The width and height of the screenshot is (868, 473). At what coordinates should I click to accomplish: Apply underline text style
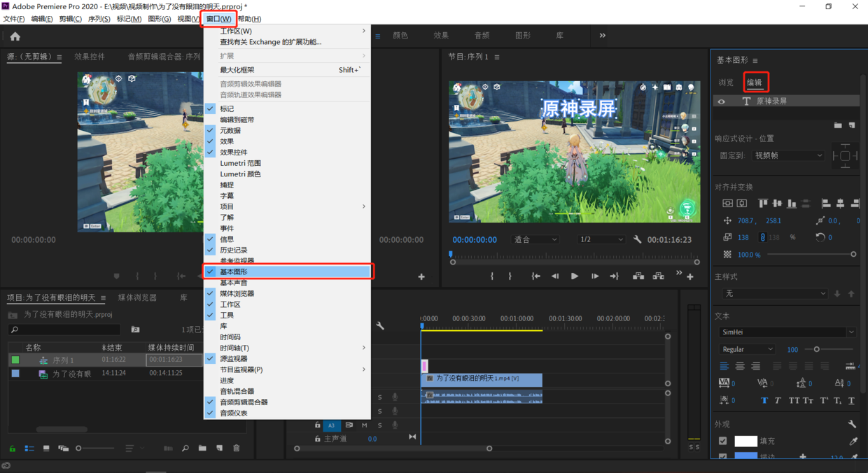pos(851,401)
